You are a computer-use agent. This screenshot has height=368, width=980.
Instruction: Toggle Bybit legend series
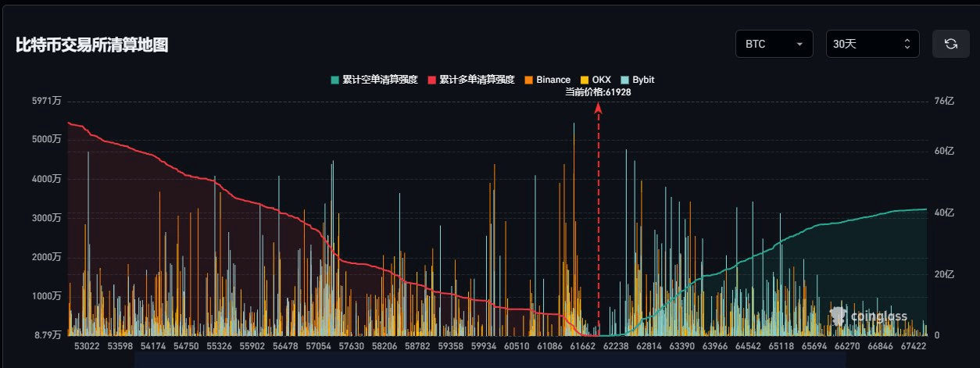coord(637,80)
